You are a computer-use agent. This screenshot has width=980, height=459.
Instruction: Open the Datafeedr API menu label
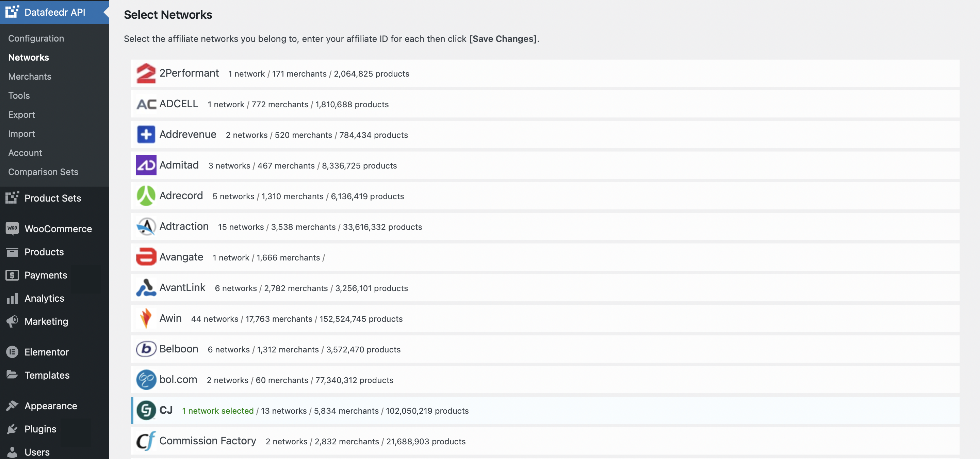[55, 12]
